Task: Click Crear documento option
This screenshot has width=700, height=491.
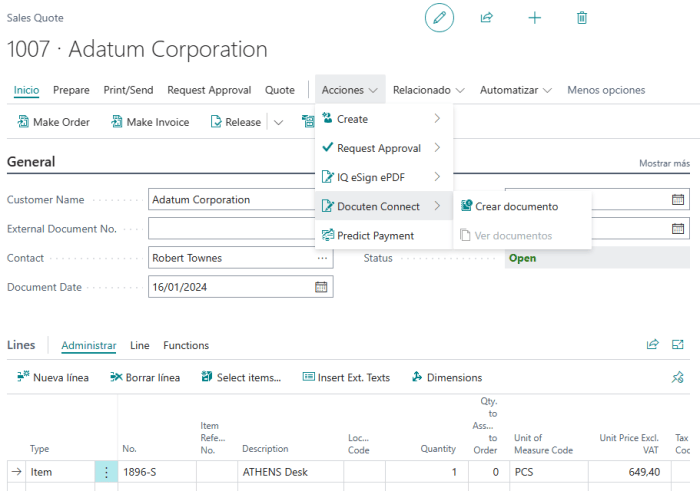Action: point(522,206)
